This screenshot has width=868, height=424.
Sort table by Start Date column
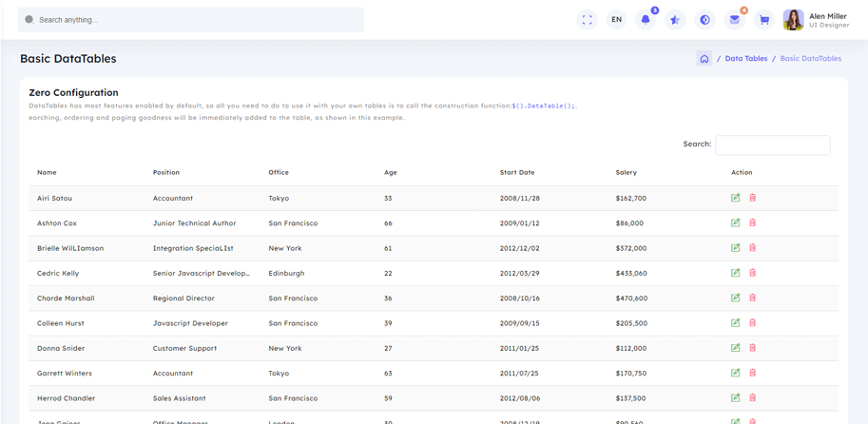pos(517,173)
